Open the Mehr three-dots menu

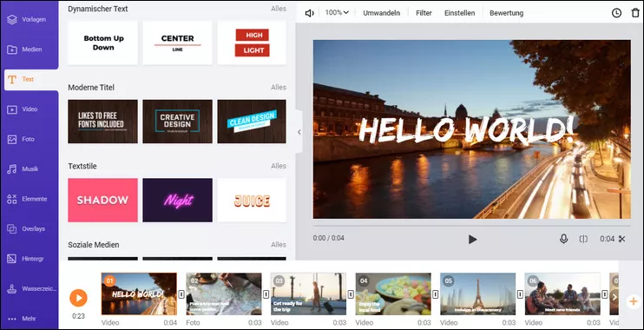pos(22,319)
